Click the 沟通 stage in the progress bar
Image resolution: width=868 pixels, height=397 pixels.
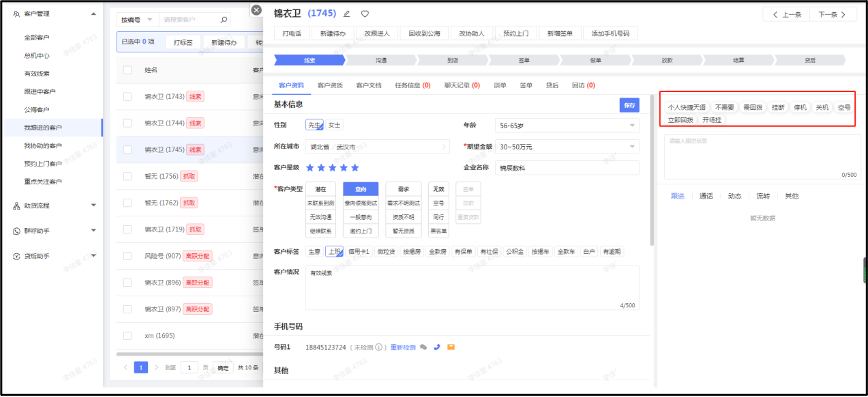(x=381, y=60)
